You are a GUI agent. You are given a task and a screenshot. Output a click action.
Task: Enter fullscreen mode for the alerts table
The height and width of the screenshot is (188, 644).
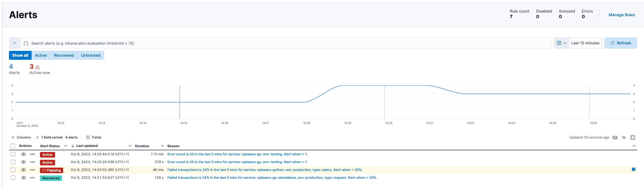coord(633,137)
